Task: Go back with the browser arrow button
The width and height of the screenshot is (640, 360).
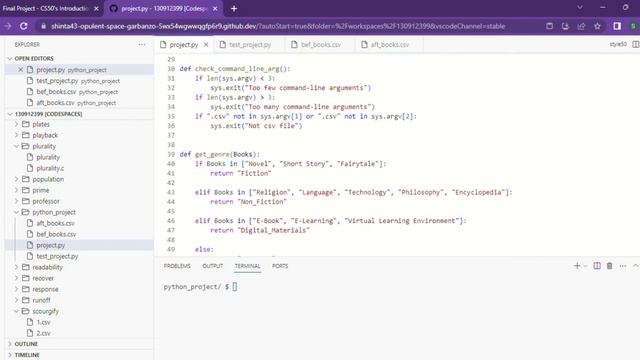Action: 7,26
